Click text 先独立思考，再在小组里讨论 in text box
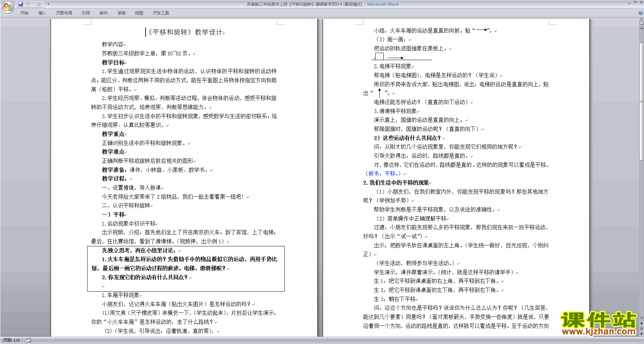 coord(138,250)
